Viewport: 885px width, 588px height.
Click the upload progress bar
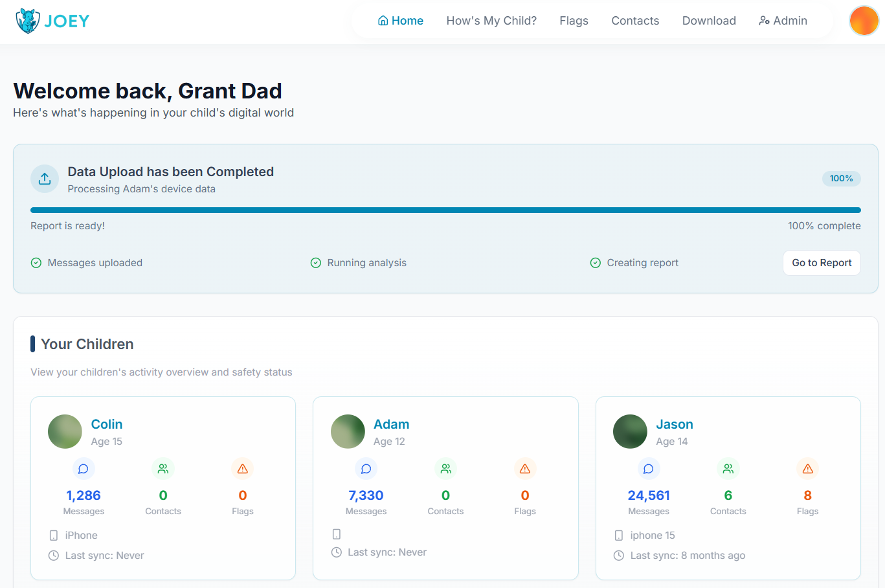click(x=445, y=210)
